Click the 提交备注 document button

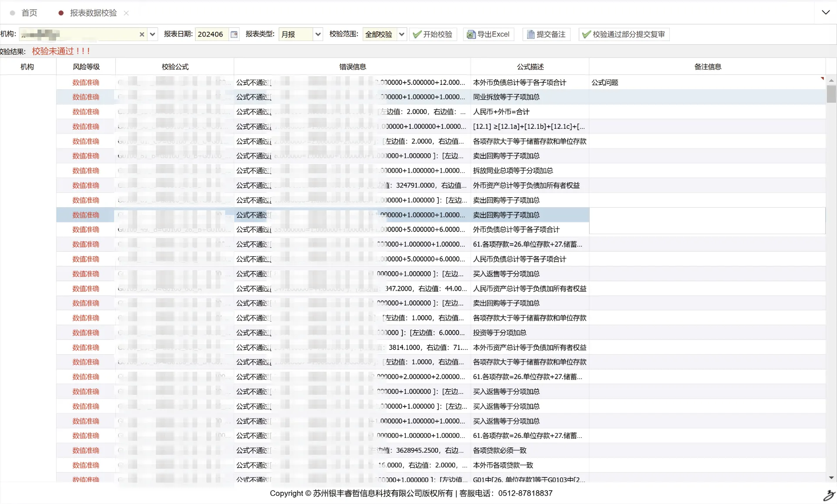[x=546, y=34]
